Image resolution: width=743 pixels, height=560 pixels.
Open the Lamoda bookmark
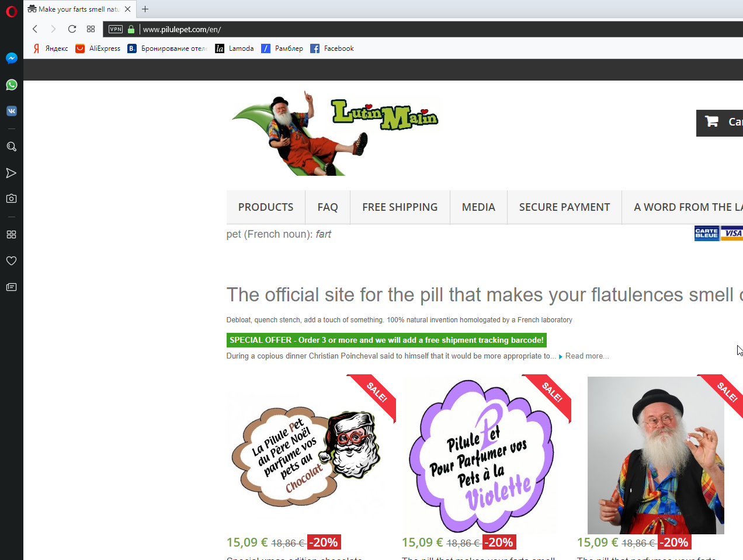pos(234,48)
